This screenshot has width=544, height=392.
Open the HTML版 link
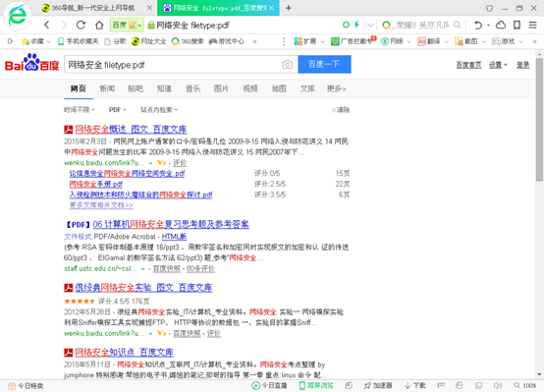tap(174, 237)
